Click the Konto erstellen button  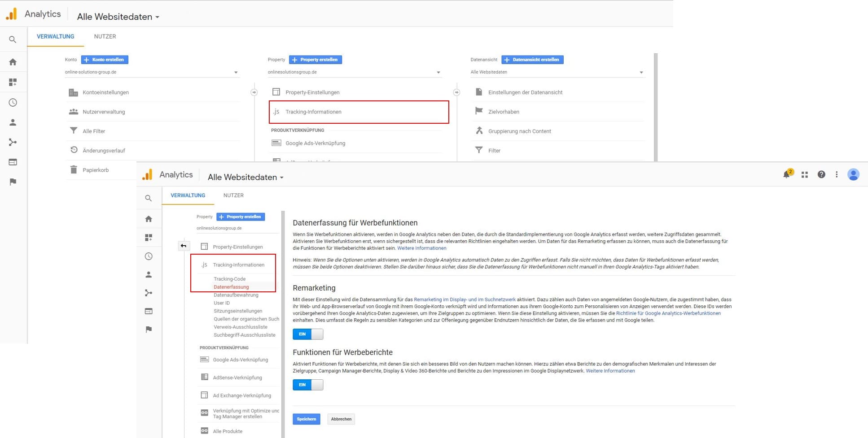click(105, 60)
